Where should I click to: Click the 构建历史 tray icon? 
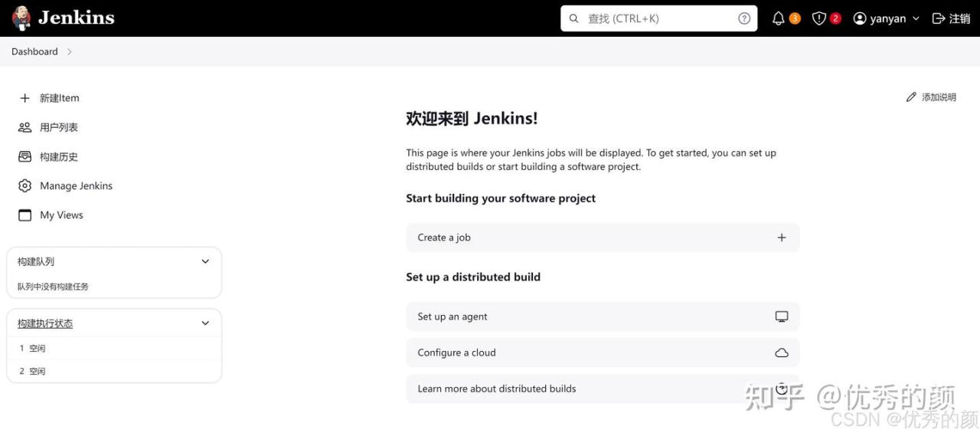click(x=24, y=156)
